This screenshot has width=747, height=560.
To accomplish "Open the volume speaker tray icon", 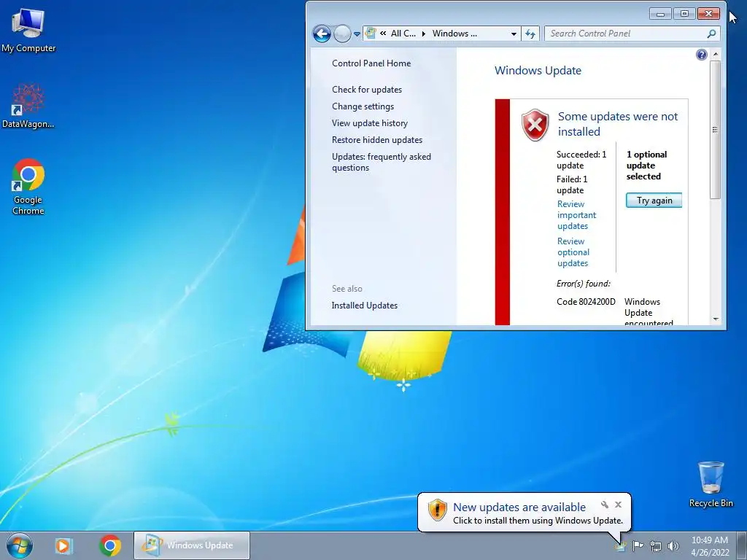I will [673, 545].
